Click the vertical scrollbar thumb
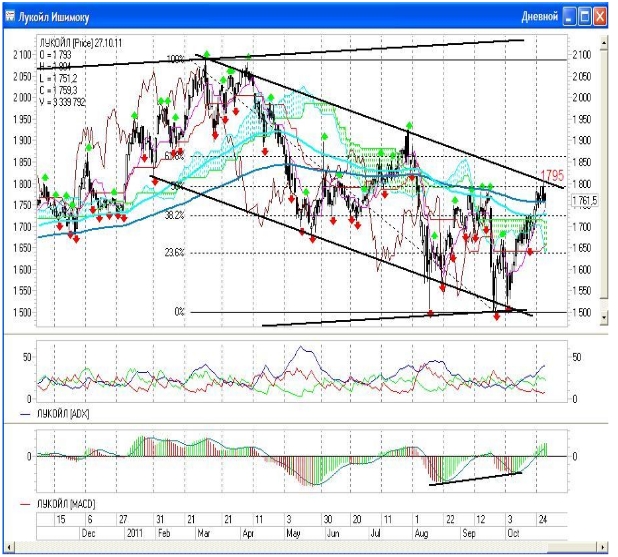This screenshot has height=557, width=618. pos(603,173)
